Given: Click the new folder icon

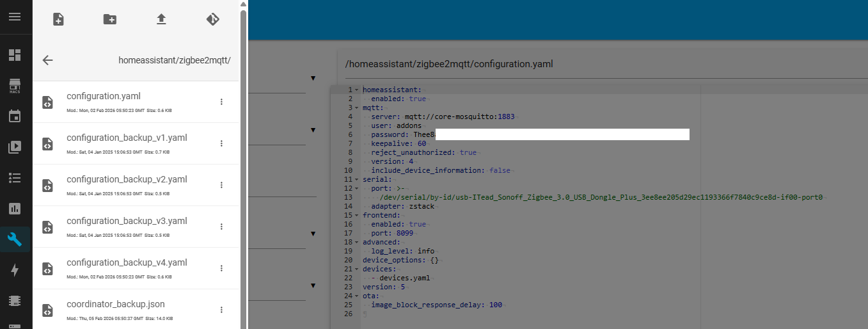Looking at the screenshot, I should (110, 19).
